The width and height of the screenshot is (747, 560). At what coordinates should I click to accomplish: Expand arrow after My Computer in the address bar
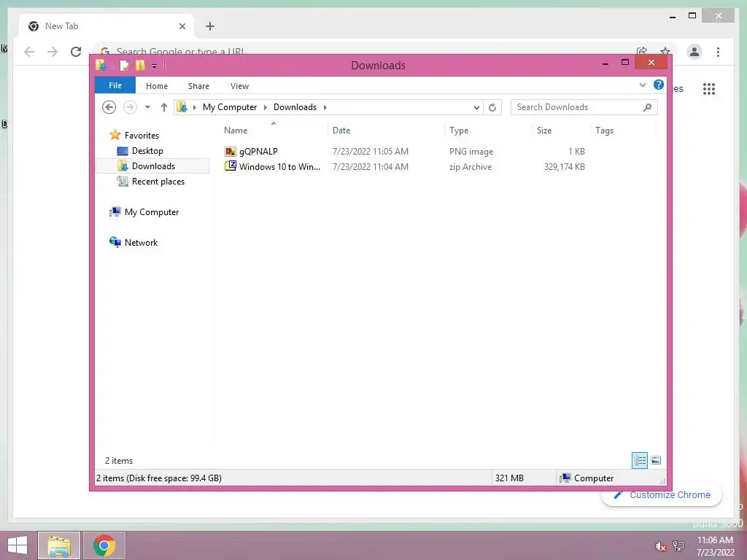point(266,107)
